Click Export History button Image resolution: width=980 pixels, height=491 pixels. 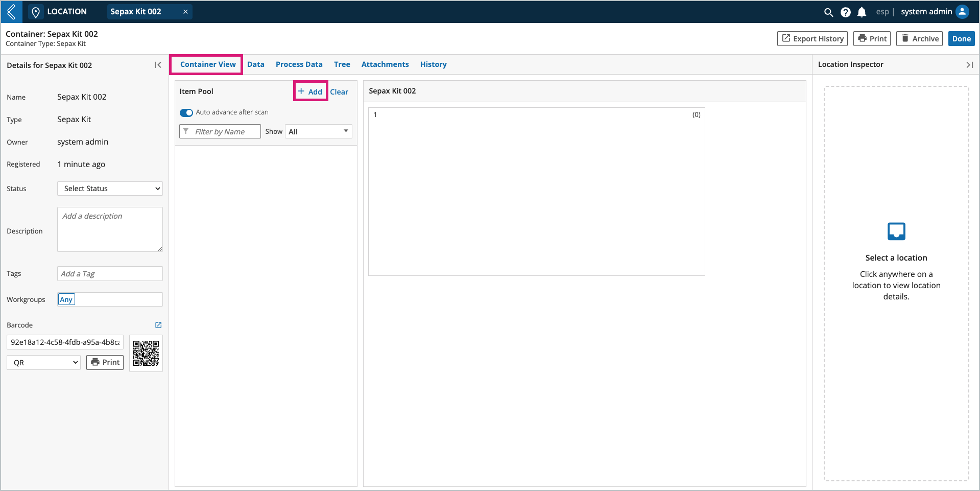point(812,39)
